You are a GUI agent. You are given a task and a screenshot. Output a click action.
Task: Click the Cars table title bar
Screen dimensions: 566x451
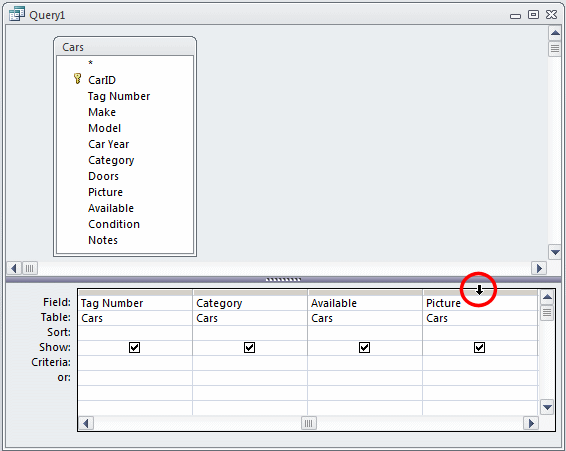125,47
